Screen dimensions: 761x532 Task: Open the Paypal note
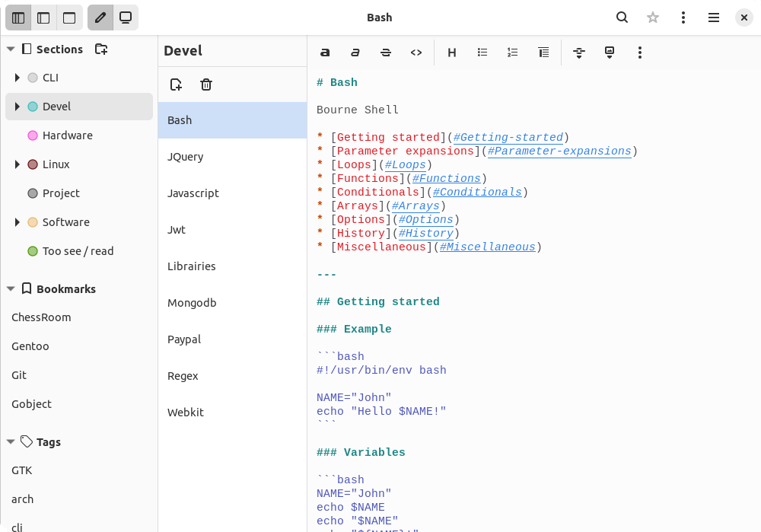232,339
